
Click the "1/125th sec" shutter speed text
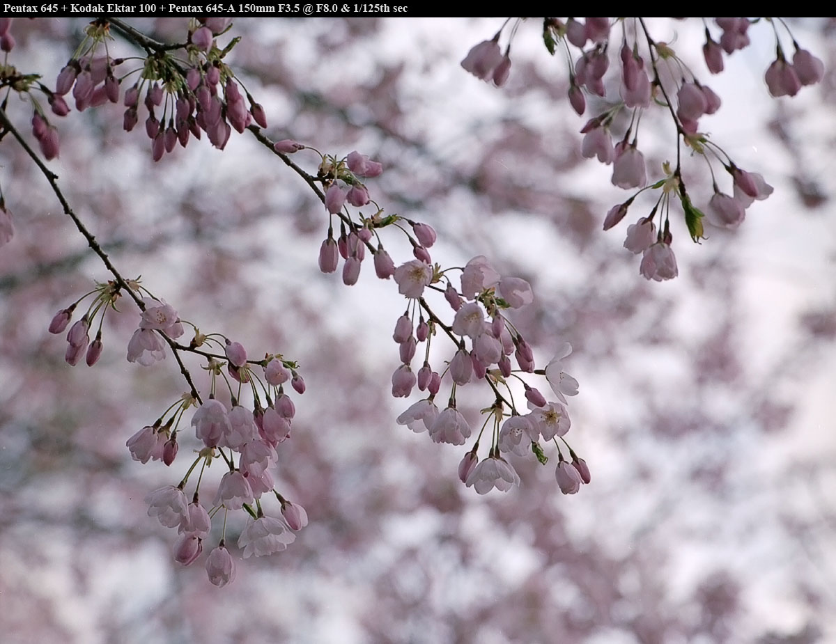[380, 8]
